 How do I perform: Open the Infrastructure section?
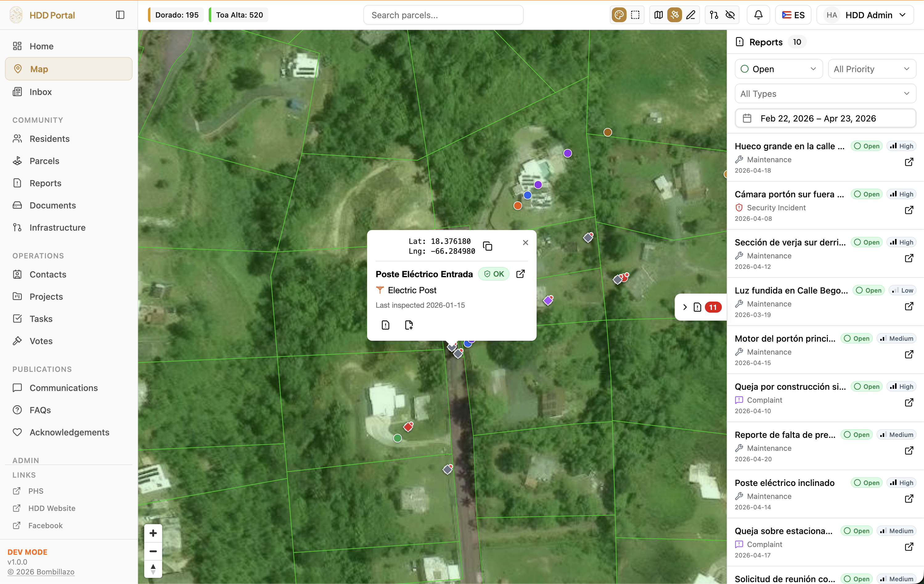[69, 228]
